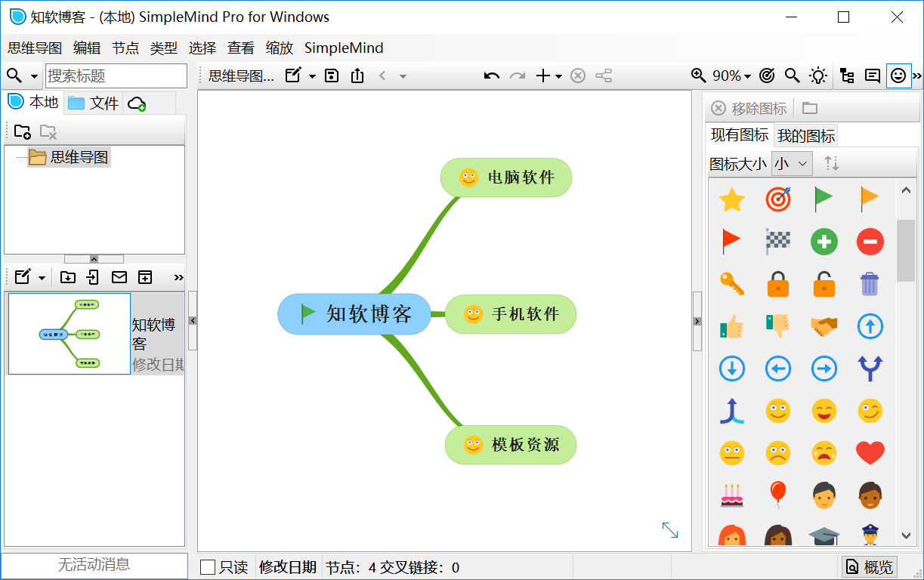Click the 思维导图... toolbar button

(241, 76)
